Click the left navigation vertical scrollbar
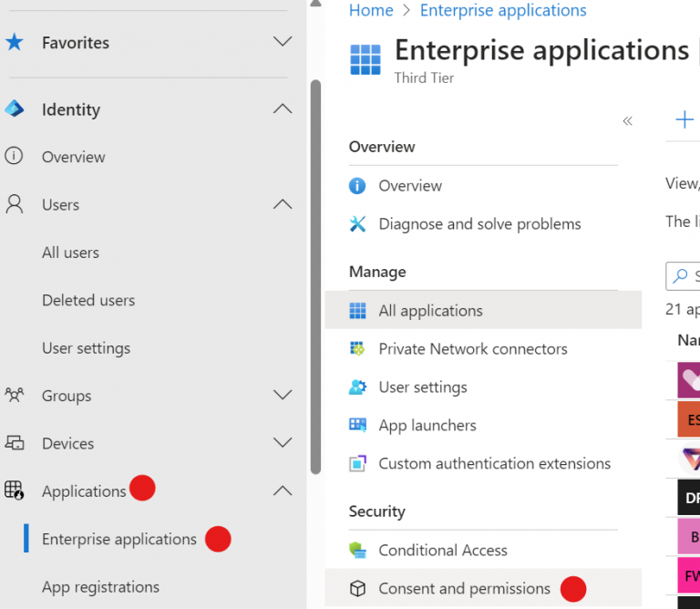This screenshot has width=700, height=609. coord(315,274)
